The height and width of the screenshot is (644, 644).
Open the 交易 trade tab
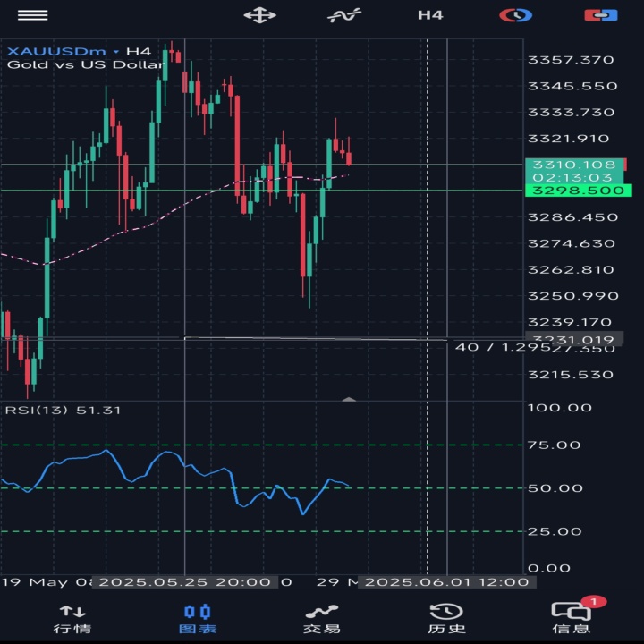tap(322, 619)
